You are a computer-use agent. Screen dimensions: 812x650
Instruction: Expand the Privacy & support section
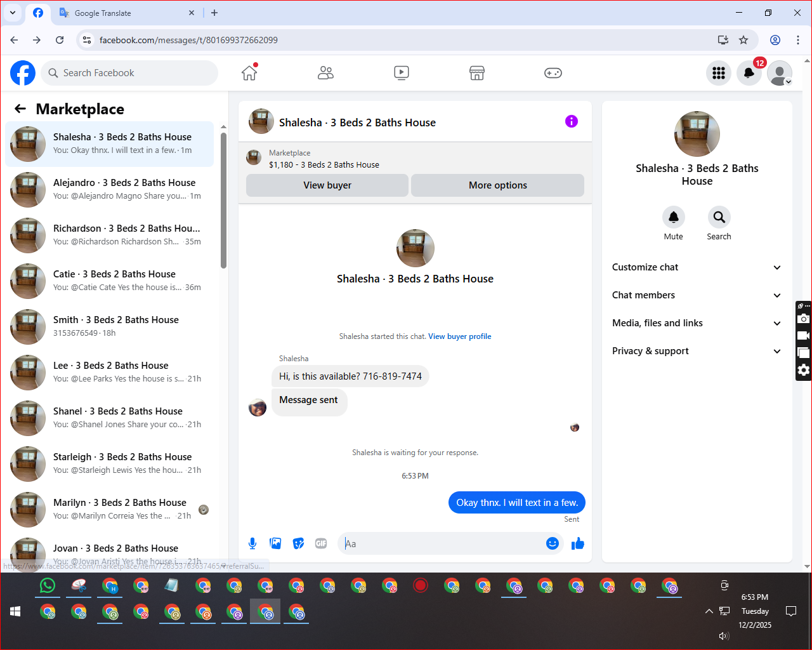(x=697, y=351)
